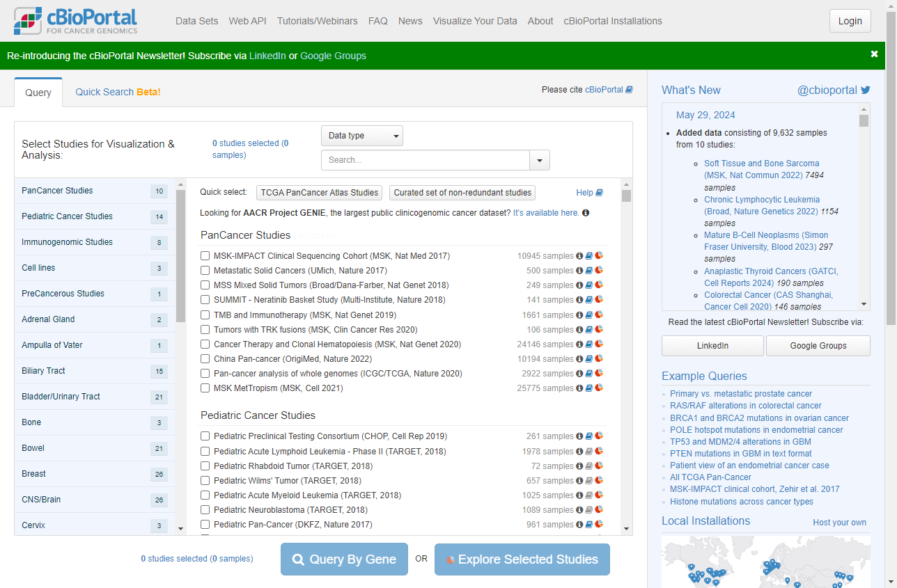This screenshot has width=897, height=588.
Task: Click Explore Selected Studies button
Action: click(x=522, y=559)
